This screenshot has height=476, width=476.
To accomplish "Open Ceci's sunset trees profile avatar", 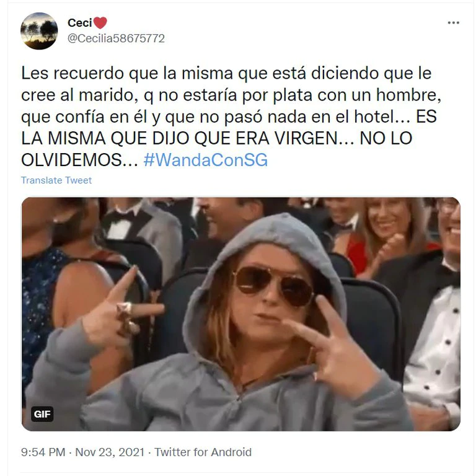I will (x=39, y=31).
